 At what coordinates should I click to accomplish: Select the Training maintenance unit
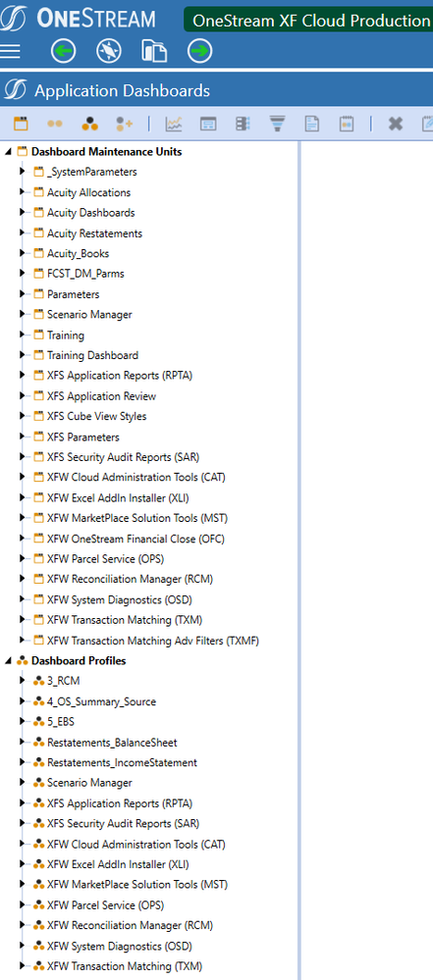(x=66, y=335)
